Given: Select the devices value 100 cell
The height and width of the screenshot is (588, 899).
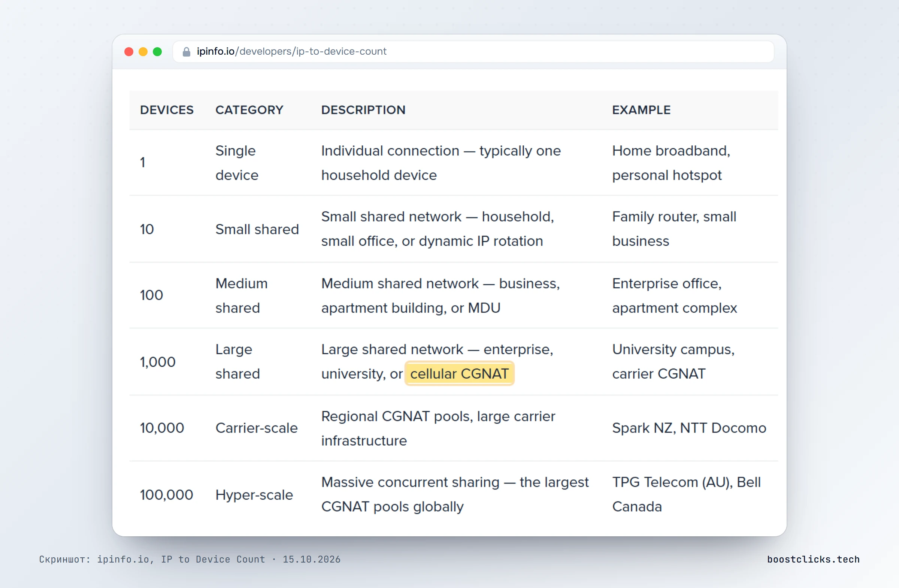Looking at the screenshot, I should coord(151,295).
